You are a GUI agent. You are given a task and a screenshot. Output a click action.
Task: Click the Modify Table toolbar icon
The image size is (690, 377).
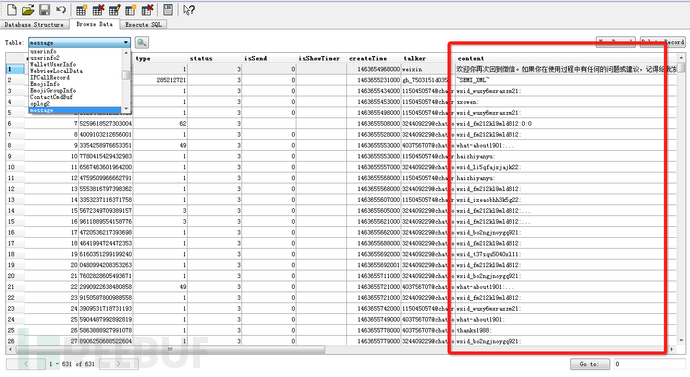114,10
